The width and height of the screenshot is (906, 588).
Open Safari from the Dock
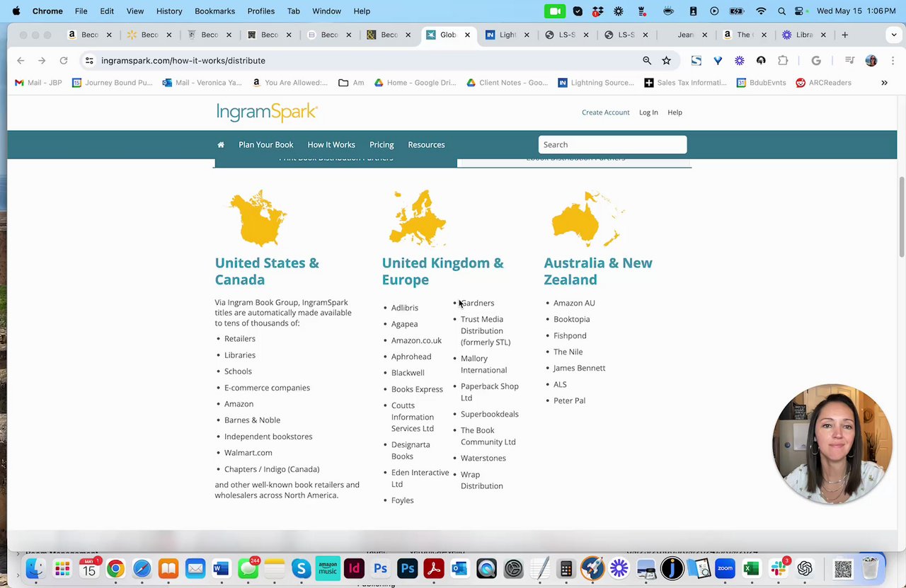[142, 568]
